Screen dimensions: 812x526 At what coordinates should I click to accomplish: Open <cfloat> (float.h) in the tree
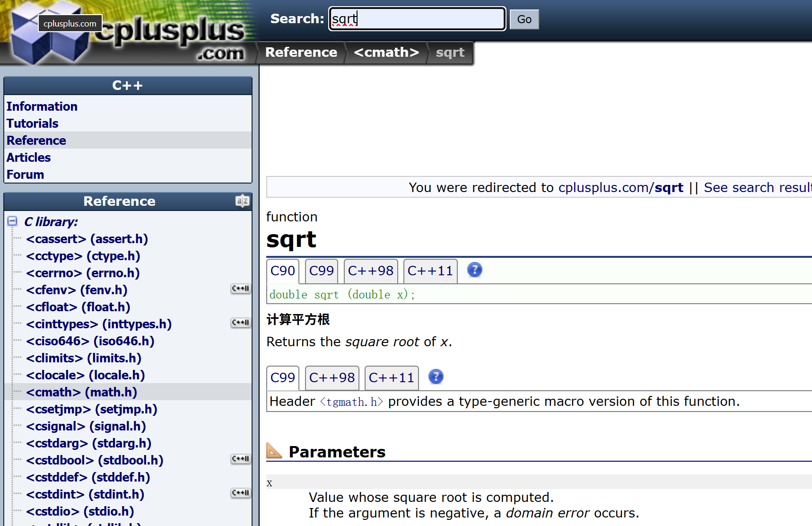78,307
